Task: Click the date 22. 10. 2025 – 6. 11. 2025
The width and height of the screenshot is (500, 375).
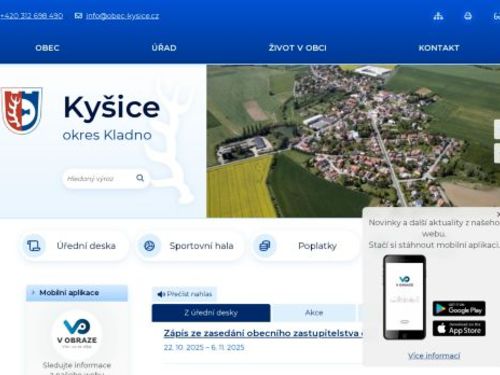Action: click(x=204, y=347)
